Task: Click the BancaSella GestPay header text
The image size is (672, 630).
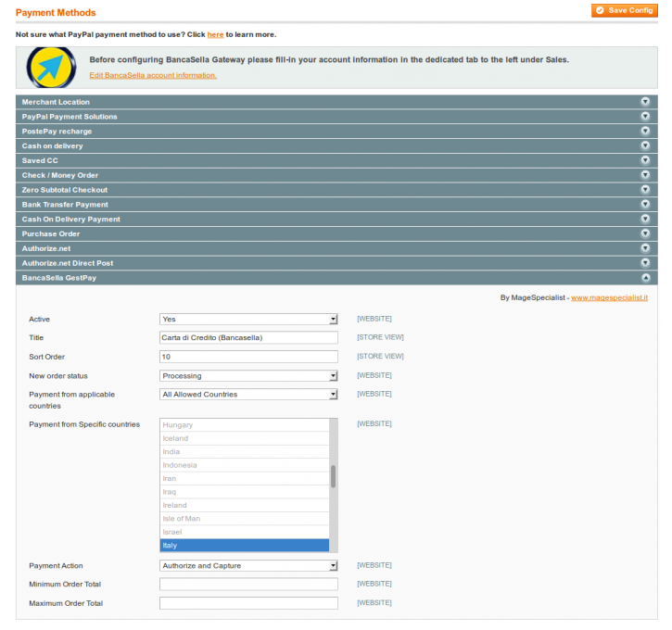Action: click(x=59, y=278)
